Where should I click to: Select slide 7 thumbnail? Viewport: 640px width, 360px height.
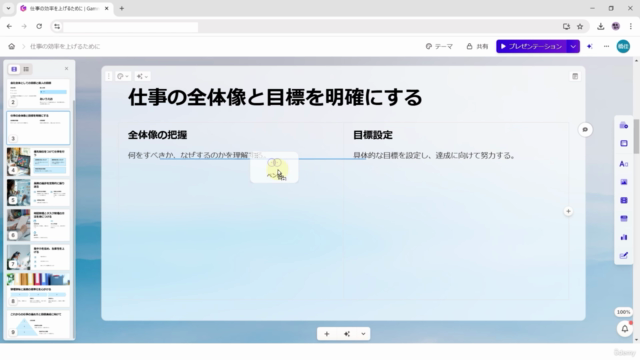pos(38,257)
